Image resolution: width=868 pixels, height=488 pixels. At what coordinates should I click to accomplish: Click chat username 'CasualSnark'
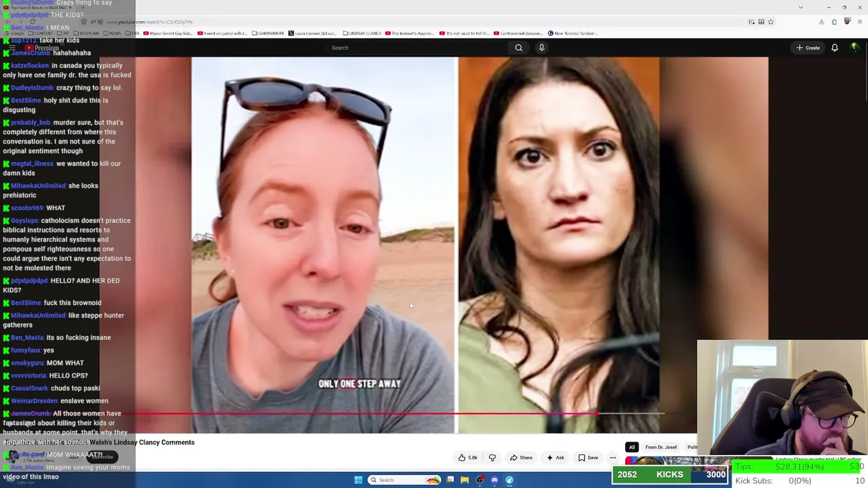coord(30,388)
